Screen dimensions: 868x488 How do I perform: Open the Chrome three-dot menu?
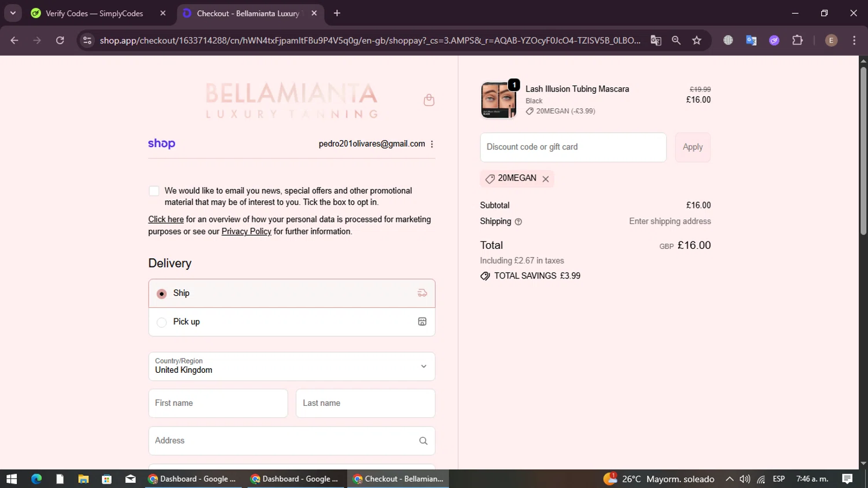854,41
